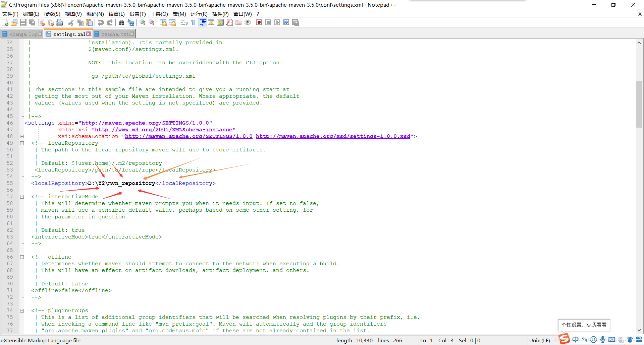Collapse the pluginGroups comment fold at line 74
This screenshot has height=345, width=644.
(22, 310)
